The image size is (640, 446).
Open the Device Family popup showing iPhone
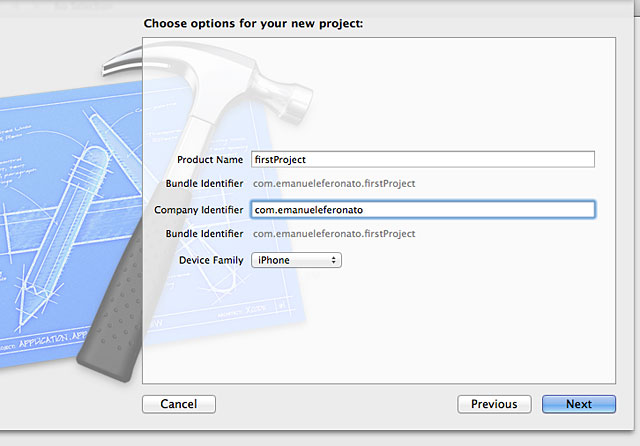tap(296, 260)
